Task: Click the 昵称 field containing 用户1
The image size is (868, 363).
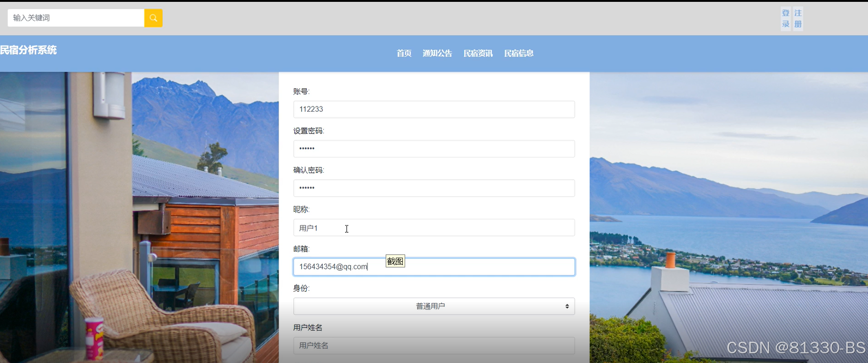Action: coord(434,228)
